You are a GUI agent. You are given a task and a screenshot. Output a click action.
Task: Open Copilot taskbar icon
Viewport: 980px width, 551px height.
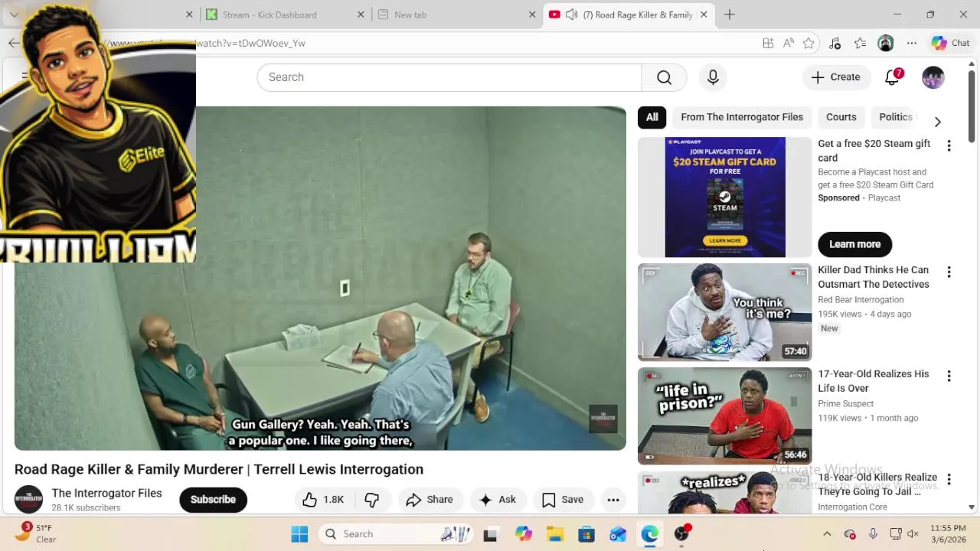point(524,534)
